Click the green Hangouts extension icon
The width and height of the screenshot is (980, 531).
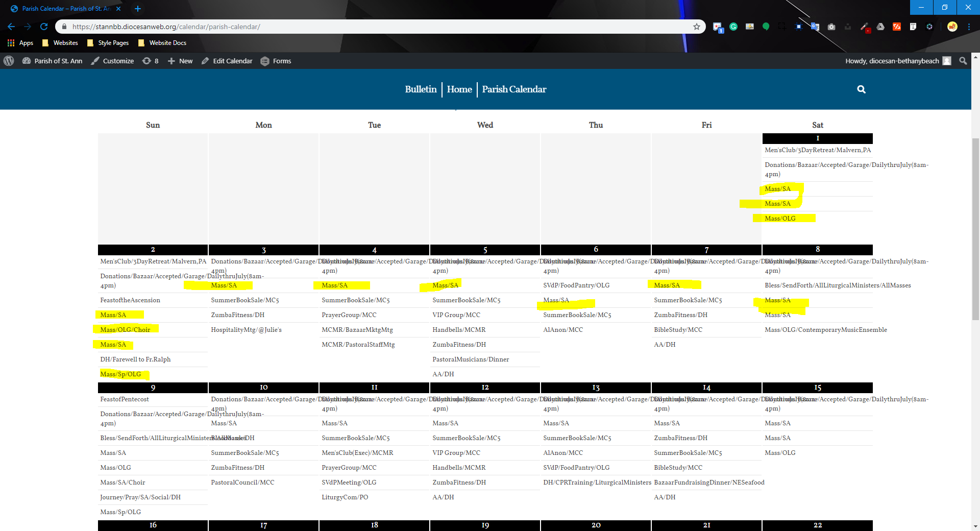pyautogui.click(x=766, y=27)
